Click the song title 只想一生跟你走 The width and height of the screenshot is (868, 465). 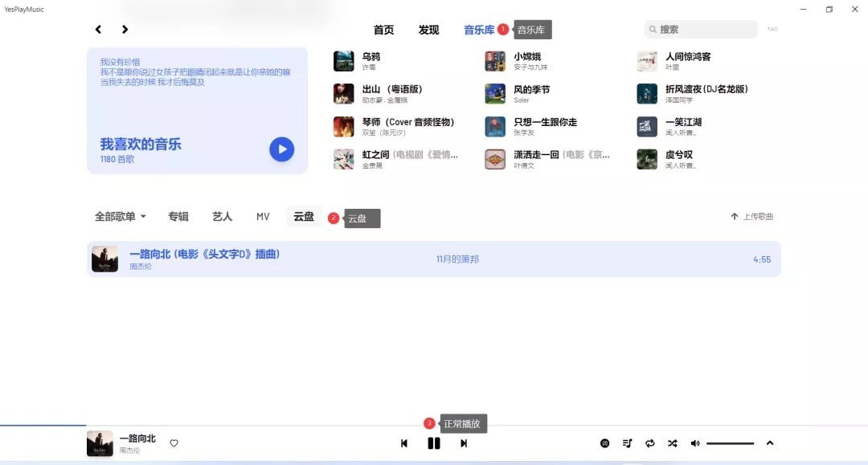(545, 122)
